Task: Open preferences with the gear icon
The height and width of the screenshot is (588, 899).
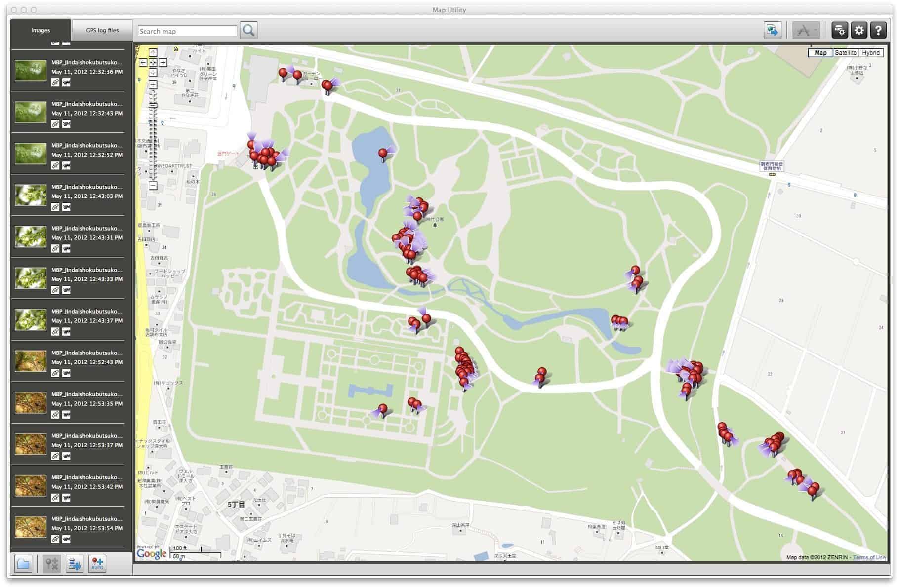Action: click(859, 30)
